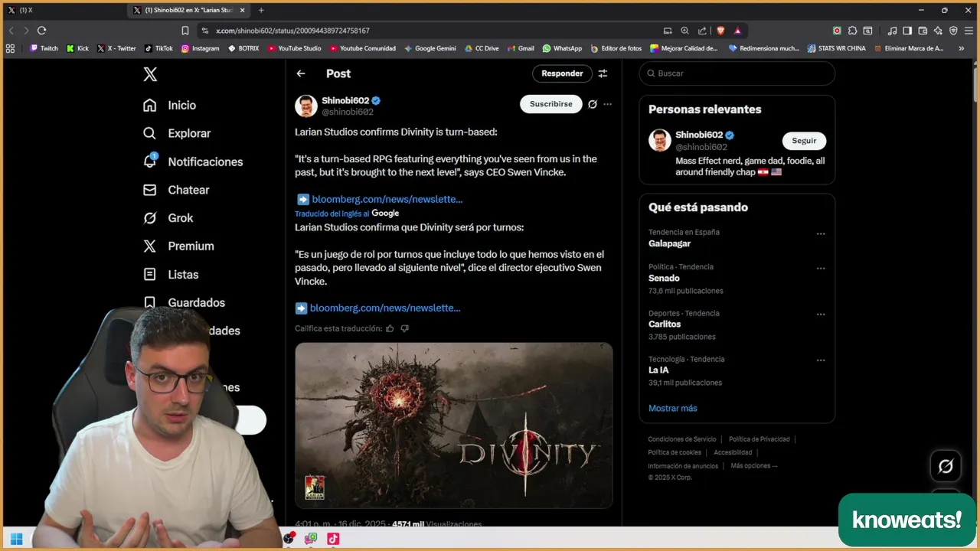Image resolution: width=980 pixels, height=551 pixels.
Task: Open the WhatsApp bookmark
Action: point(562,48)
